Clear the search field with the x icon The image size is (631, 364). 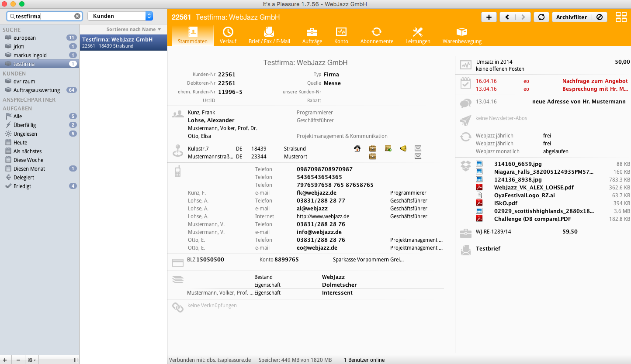77,16
